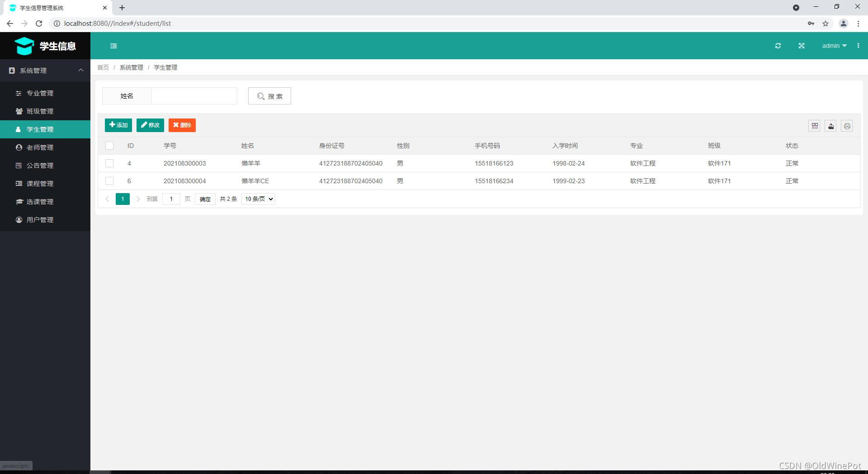
Task: Click the next page arrow
Action: 138,199
